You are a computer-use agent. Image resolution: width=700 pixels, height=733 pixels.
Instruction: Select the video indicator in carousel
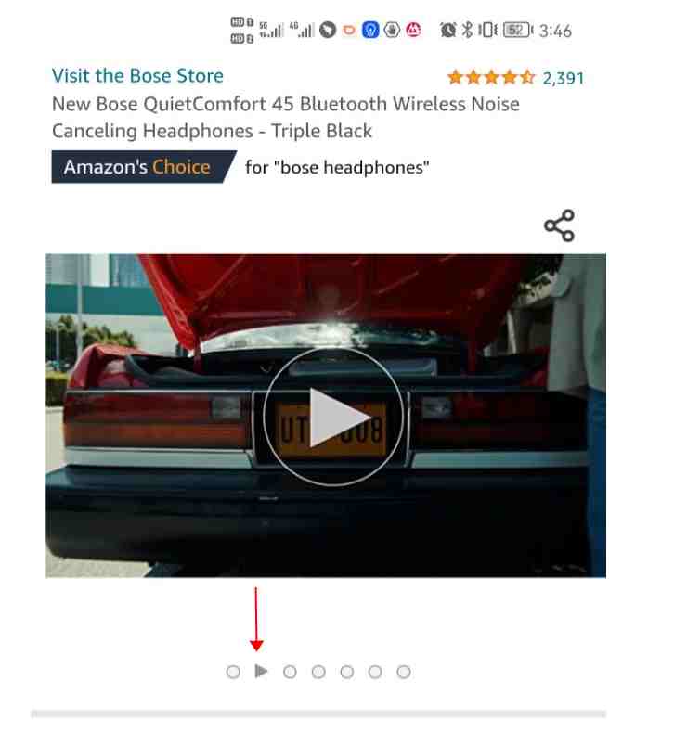[261, 671]
